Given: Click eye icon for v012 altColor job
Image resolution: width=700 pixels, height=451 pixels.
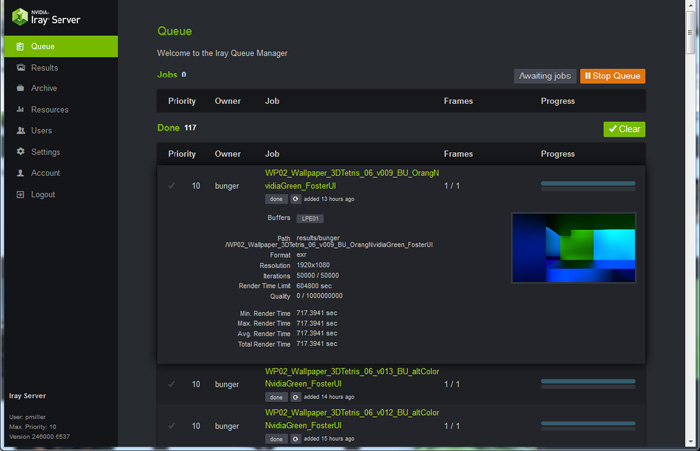Looking at the screenshot, I should (296, 439).
